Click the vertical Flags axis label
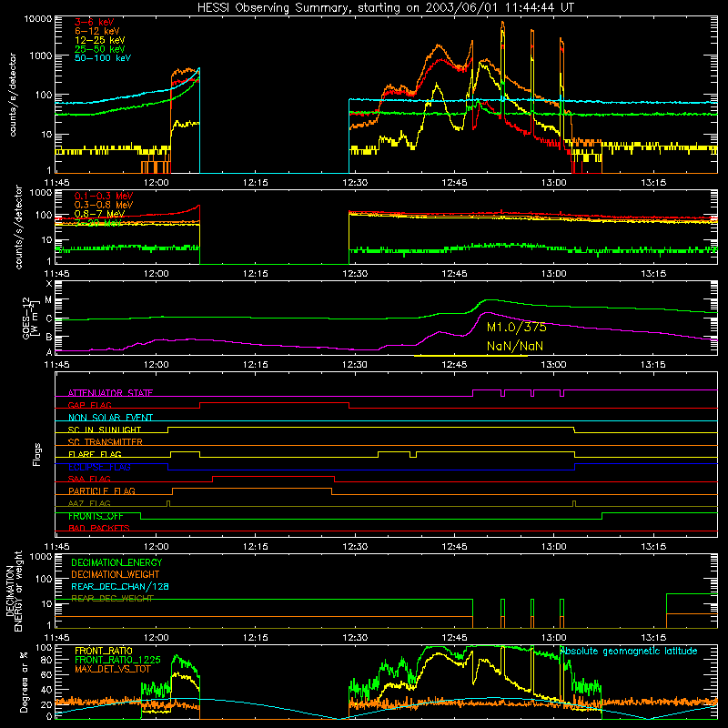728x728 pixels. pyautogui.click(x=37, y=454)
